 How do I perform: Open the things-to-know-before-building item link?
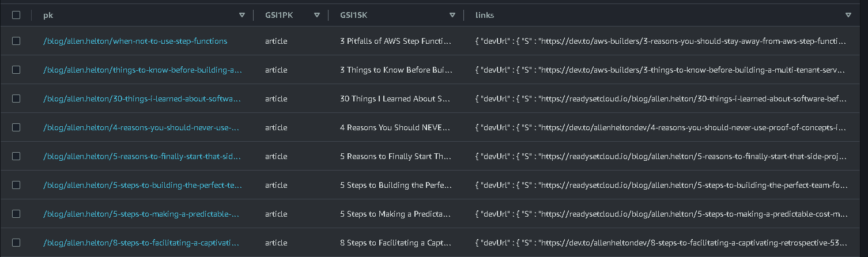click(x=142, y=70)
